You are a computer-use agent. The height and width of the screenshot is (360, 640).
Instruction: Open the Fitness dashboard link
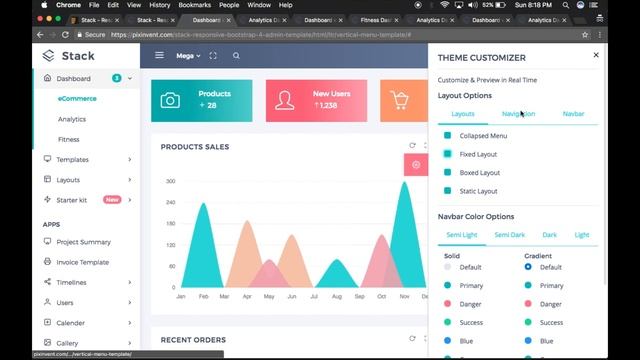pos(69,139)
